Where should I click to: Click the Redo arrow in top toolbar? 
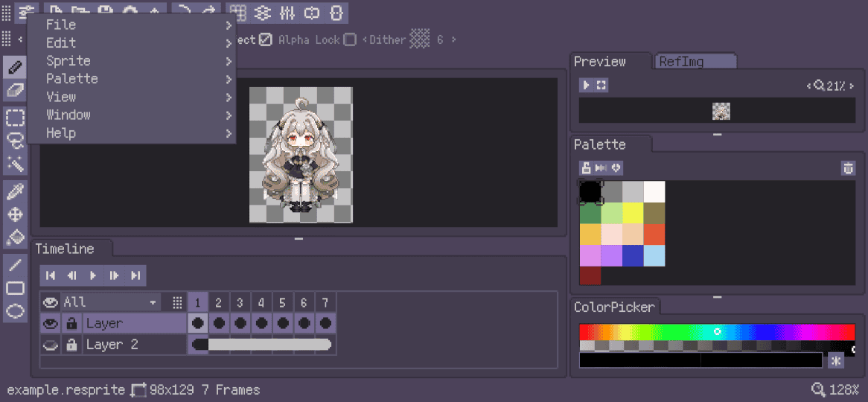click(210, 13)
